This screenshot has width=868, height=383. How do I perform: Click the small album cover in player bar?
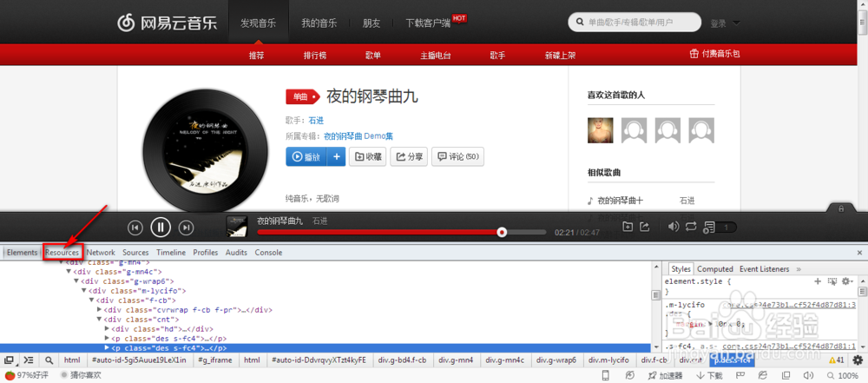tap(237, 226)
